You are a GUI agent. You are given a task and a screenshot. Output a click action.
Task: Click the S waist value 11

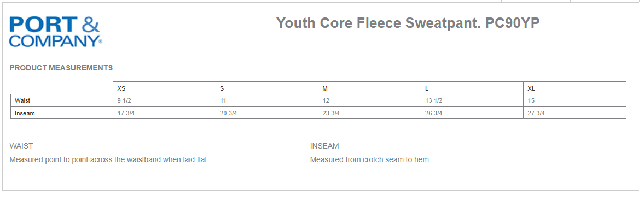point(223,101)
